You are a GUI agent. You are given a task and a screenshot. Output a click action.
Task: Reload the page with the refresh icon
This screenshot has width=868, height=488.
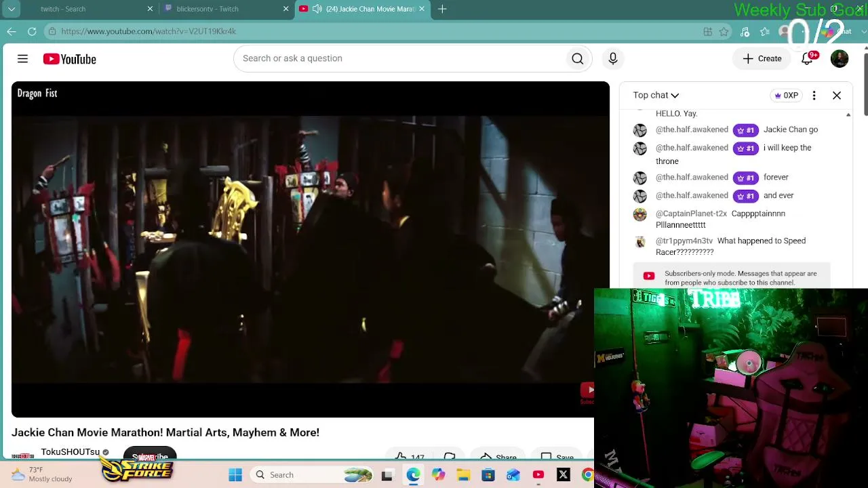32,31
